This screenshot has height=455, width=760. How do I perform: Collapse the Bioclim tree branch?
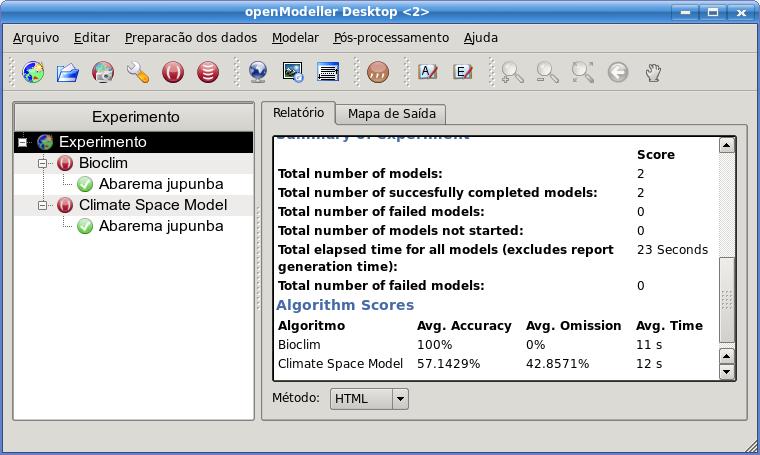[x=43, y=163]
